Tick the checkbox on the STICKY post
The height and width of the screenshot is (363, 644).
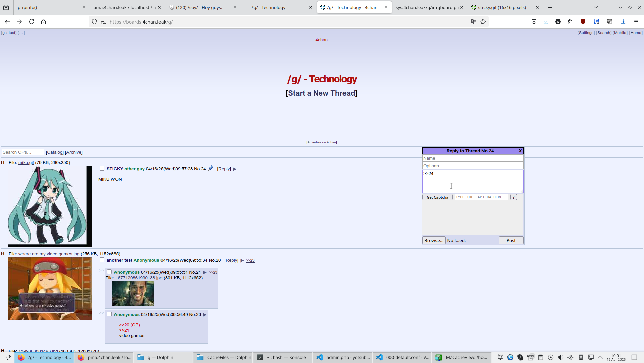pos(102,169)
